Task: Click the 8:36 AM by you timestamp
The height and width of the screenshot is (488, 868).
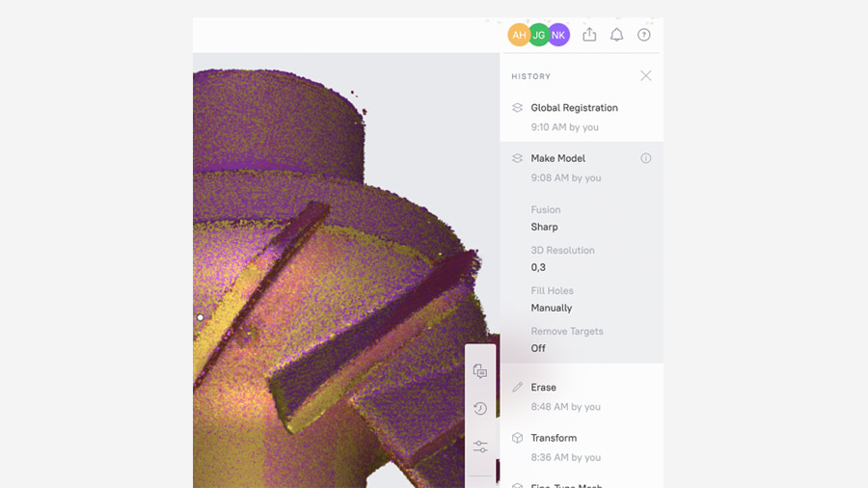Action: [566, 457]
